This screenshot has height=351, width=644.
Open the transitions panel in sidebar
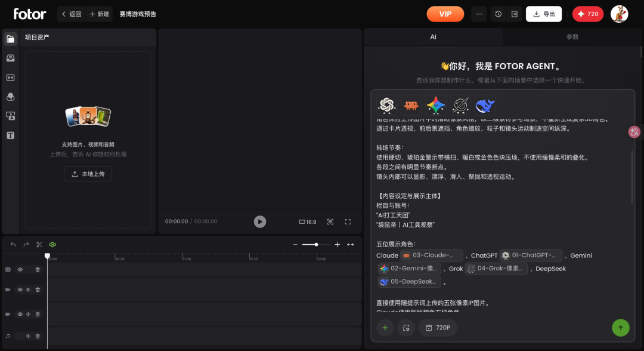[10, 78]
